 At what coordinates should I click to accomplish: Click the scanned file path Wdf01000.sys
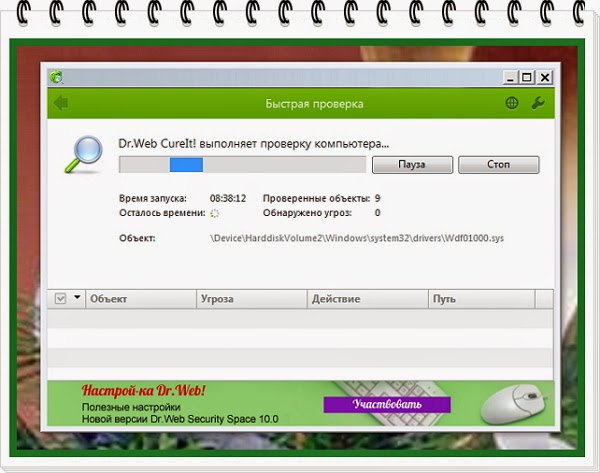tap(357, 238)
